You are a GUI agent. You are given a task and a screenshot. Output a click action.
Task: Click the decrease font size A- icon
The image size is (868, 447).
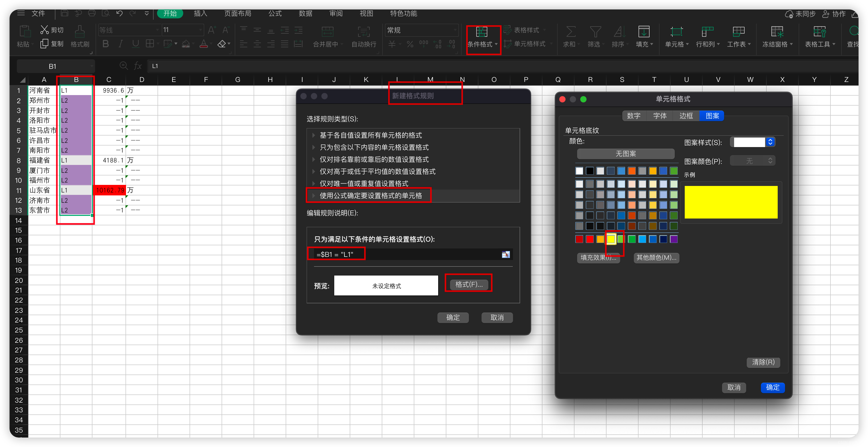tap(226, 30)
